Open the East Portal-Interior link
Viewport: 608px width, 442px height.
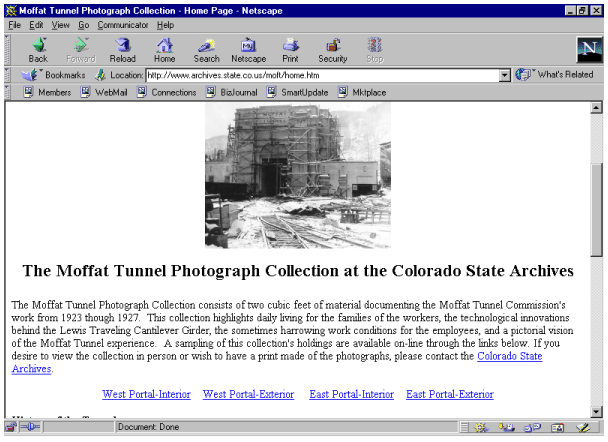(351, 394)
